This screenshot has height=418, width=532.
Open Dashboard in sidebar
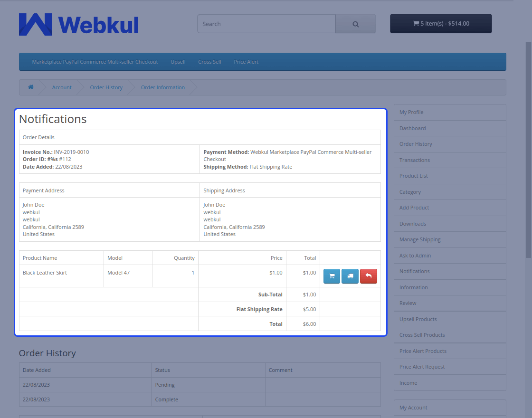[450, 128]
